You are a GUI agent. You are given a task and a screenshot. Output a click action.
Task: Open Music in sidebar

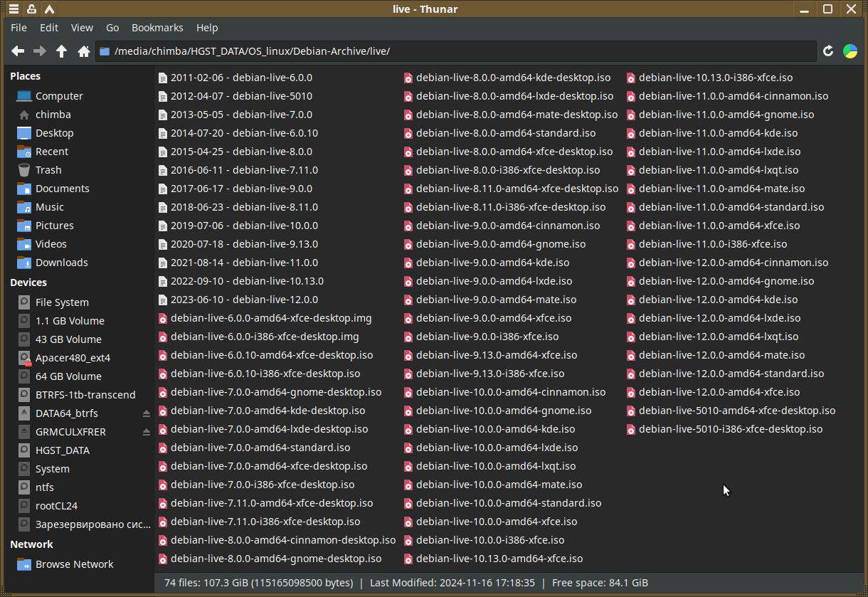(x=41, y=207)
